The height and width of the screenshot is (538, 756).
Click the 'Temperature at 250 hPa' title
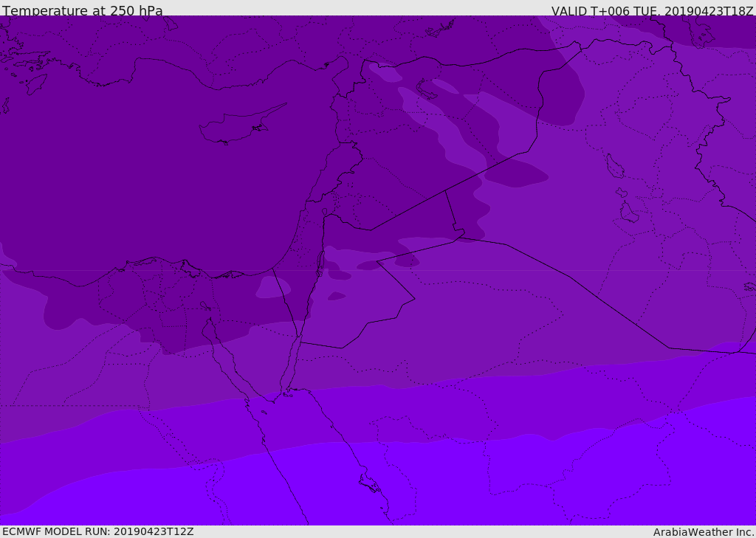(x=83, y=10)
